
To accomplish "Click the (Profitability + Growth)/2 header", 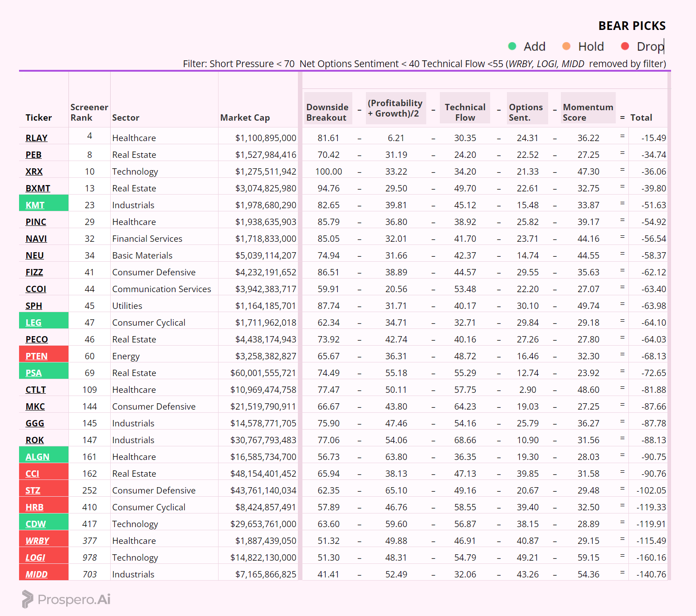I will [395, 108].
